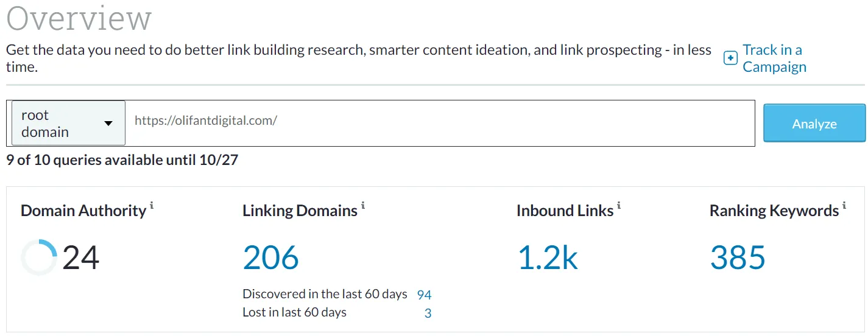This screenshot has width=868, height=336.
Task: Open the 385 ranking keywords count
Action: pos(737,257)
